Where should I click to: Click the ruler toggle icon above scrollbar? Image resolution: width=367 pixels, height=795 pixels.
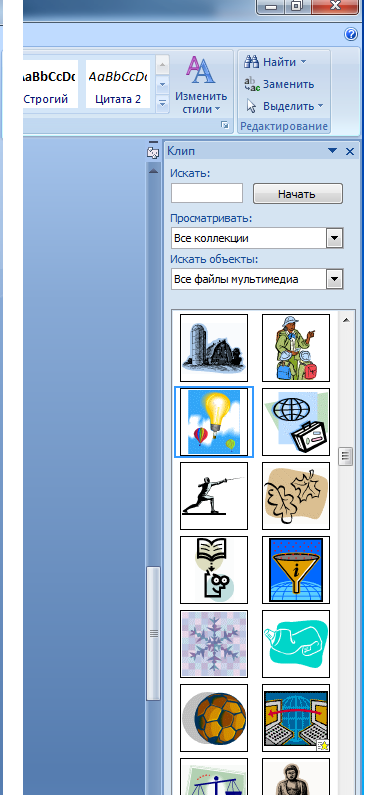153,152
